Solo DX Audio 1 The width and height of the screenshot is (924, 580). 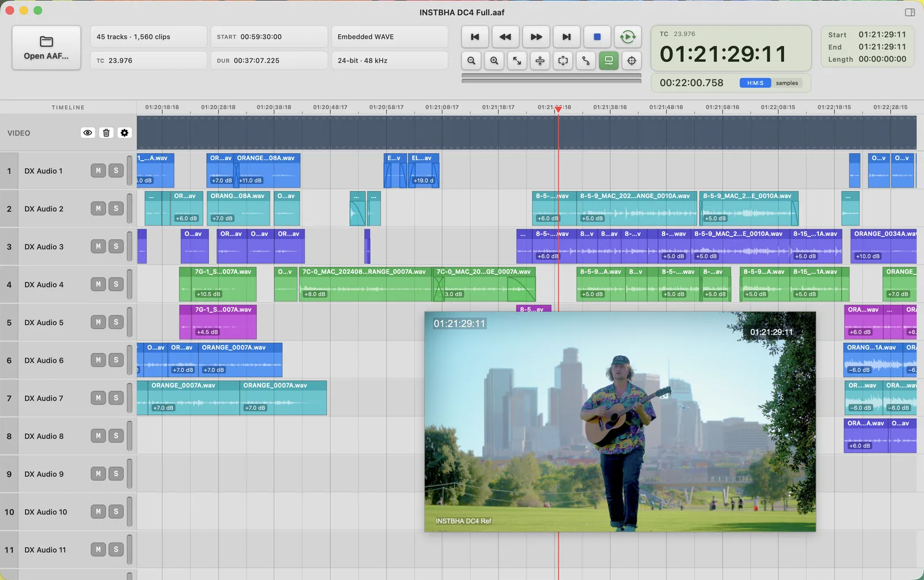(116, 170)
